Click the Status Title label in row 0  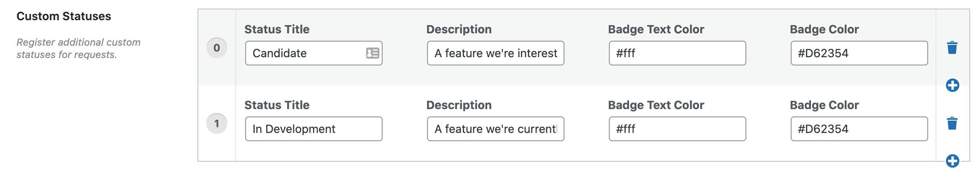(277, 29)
